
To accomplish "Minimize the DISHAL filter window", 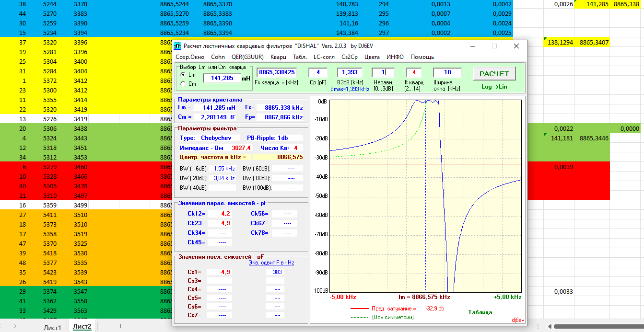I will pyautogui.click(x=472, y=46).
